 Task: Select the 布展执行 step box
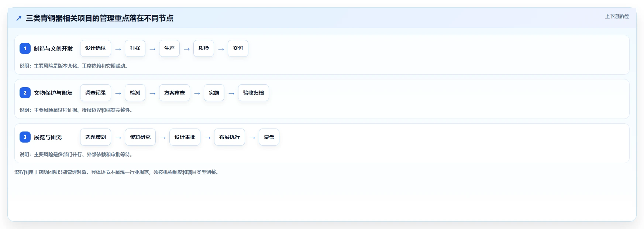230,137
